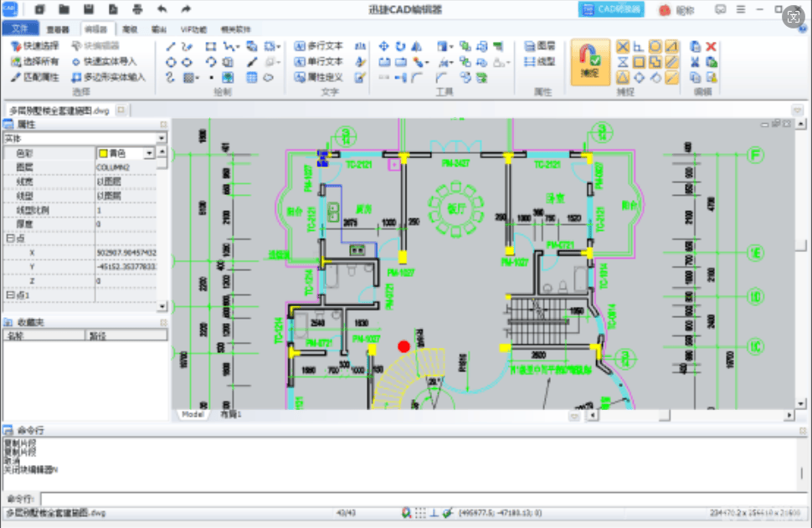Click the Print icon in quick access toolbar
Viewport: 812px width, 528px height.
click(136, 9)
